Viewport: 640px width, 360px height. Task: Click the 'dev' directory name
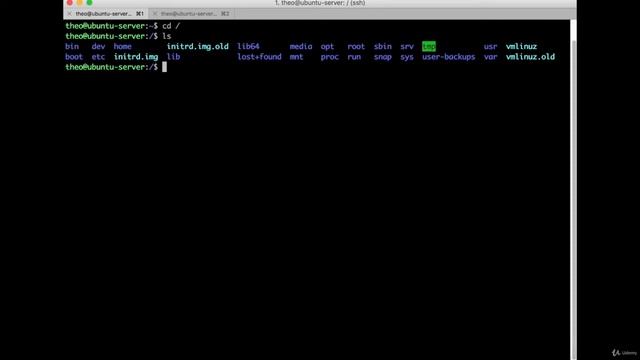coord(98,47)
